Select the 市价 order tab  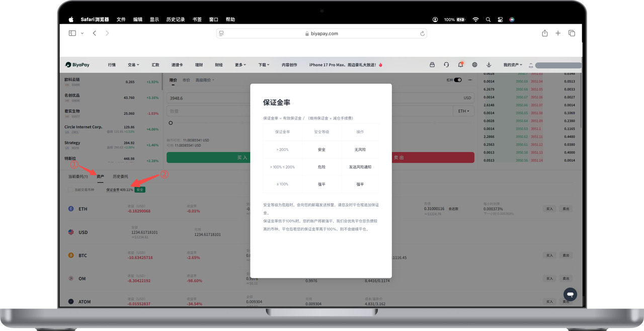(186, 80)
